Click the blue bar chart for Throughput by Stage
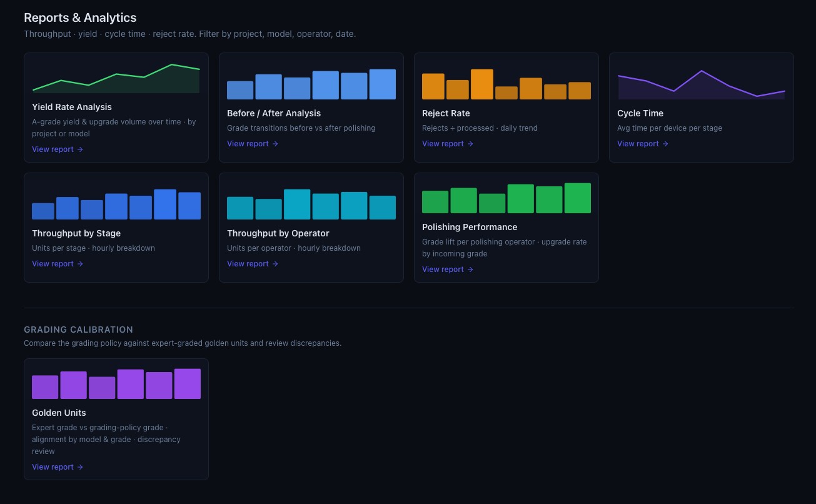816x504 pixels. coord(116,204)
